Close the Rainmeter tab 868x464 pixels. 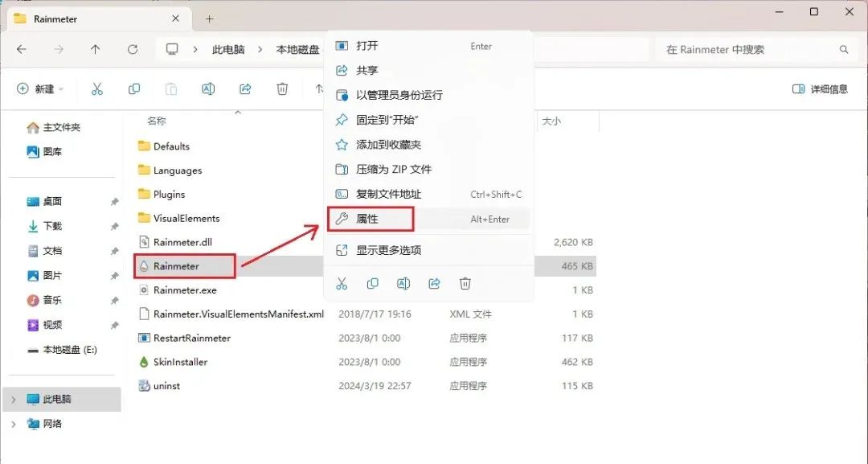[x=175, y=18]
